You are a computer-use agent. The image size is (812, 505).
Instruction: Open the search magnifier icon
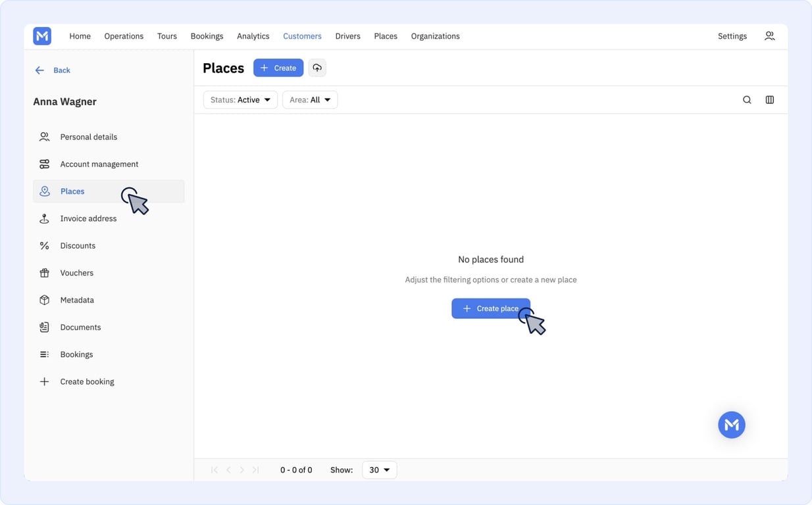point(747,100)
